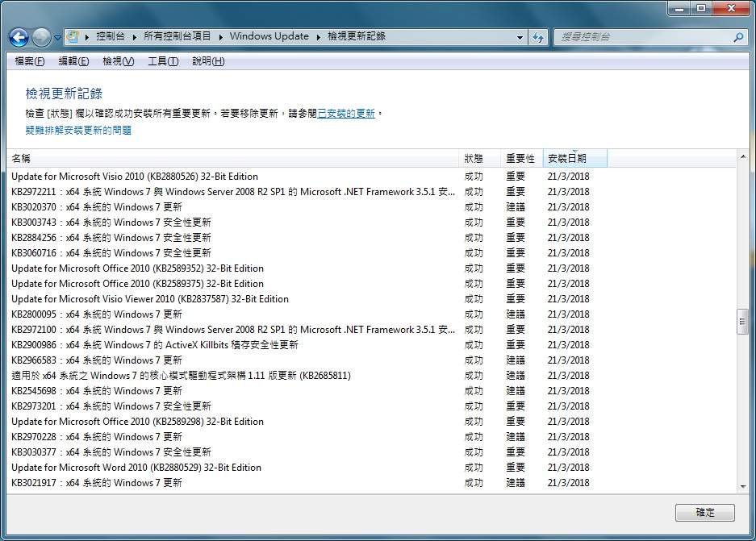Select the KB3003743 安全性更新 row

371,223
